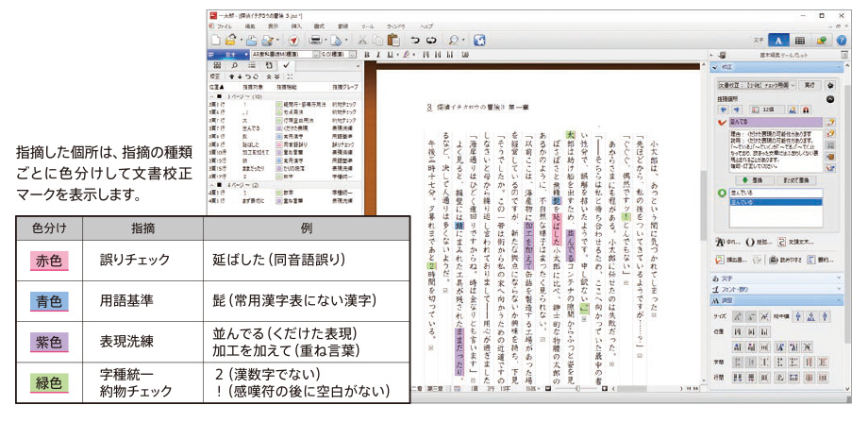Viewport: 868px width, 422px height.
Task: Open the 編集 menu
Action: pos(250,26)
